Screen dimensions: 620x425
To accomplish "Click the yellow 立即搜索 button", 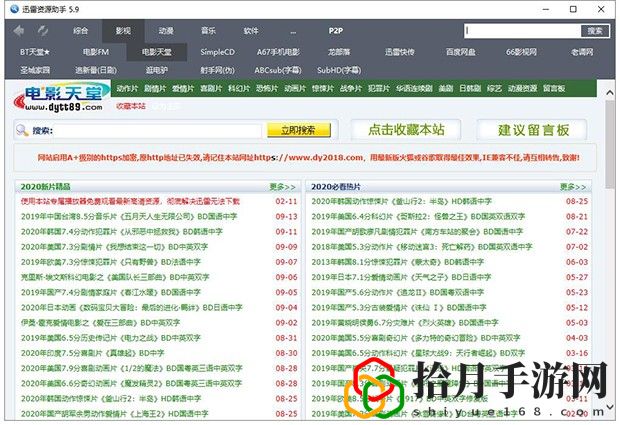I will [x=299, y=130].
